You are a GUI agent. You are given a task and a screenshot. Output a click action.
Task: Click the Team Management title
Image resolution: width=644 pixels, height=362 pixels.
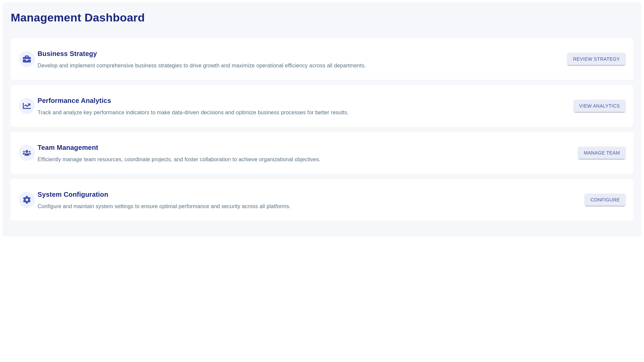68,147
